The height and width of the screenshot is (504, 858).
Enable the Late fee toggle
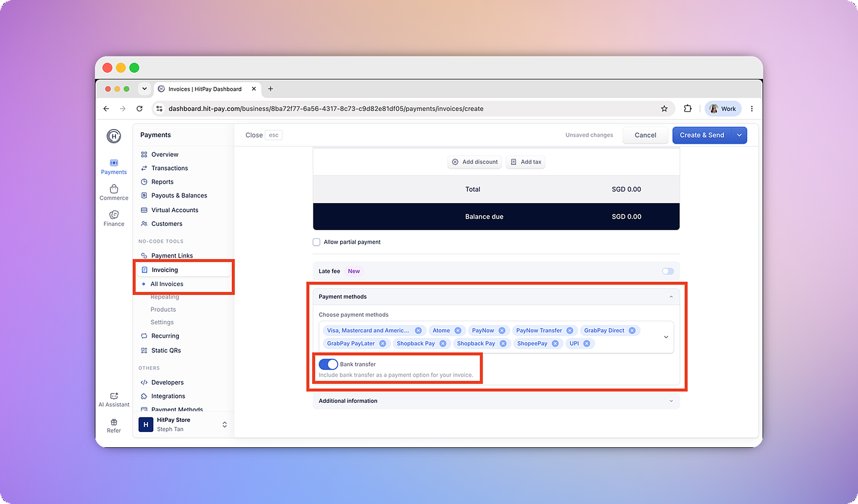point(668,271)
